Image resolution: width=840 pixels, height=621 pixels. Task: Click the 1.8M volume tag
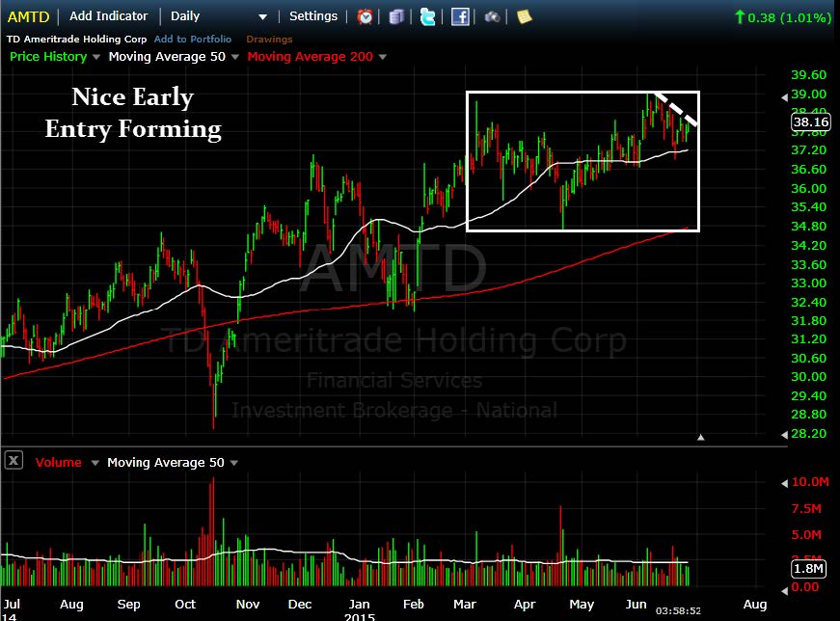click(x=808, y=569)
